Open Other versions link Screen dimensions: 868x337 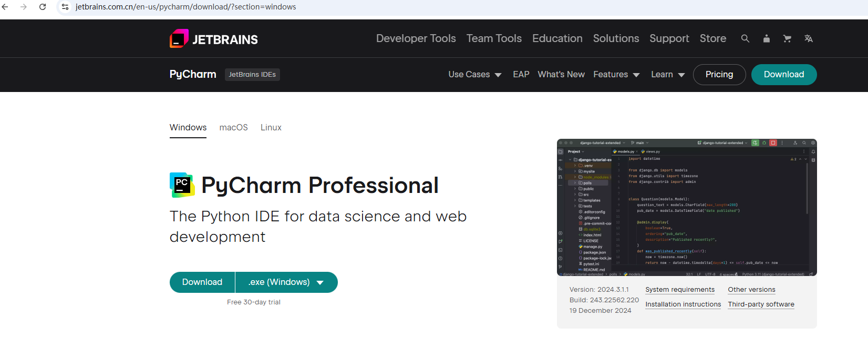coord(751,290)
